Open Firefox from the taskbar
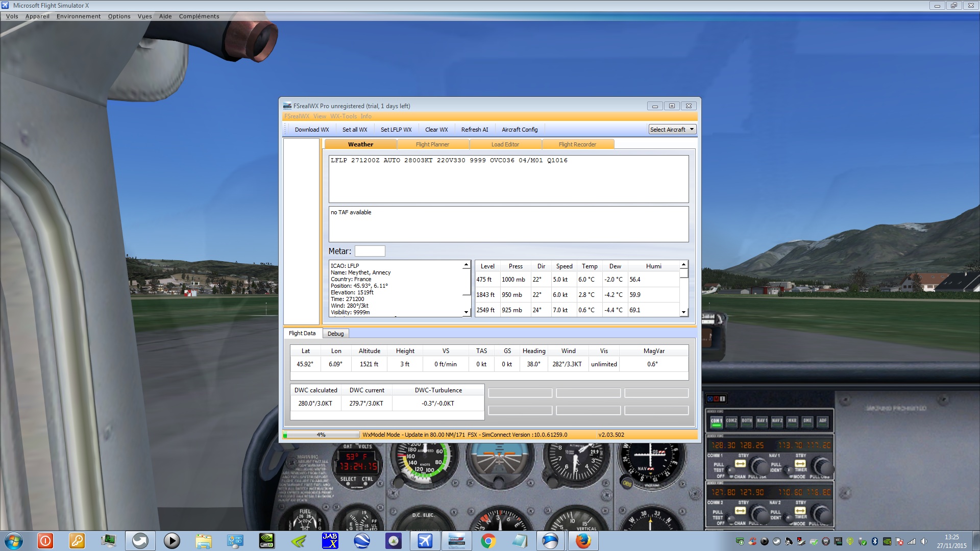The height and width of the screenshot is (551, 980). pyautogui.click(x=583, y=541)
